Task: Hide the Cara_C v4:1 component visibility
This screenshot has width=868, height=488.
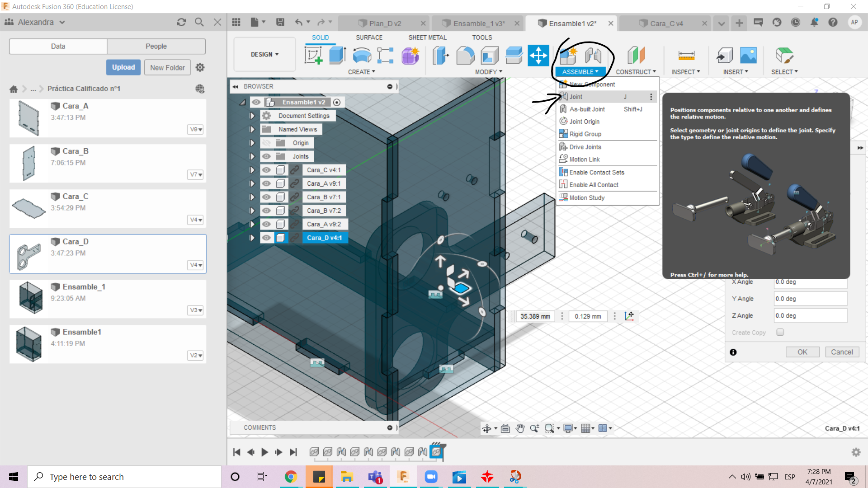Action: point(266,170)
